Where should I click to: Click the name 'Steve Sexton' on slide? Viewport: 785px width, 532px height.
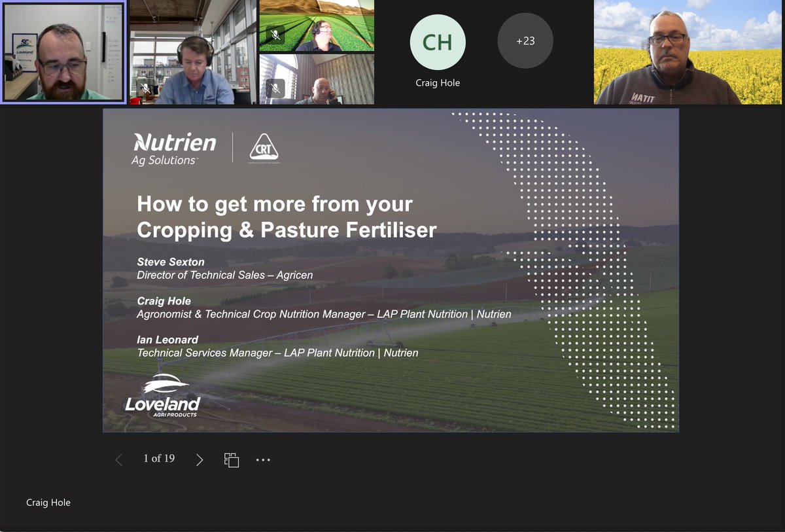click(171, 262)
